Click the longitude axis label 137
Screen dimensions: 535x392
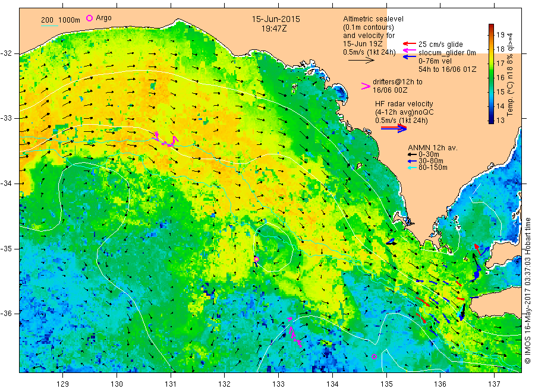pyautogui.click(x=494, y=384)
